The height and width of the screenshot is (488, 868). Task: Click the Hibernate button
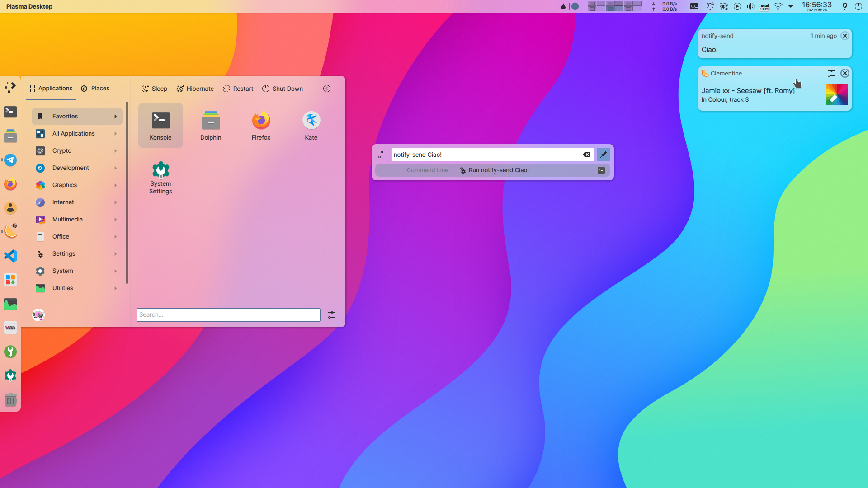pyautogui.click(x=195, y=89)
